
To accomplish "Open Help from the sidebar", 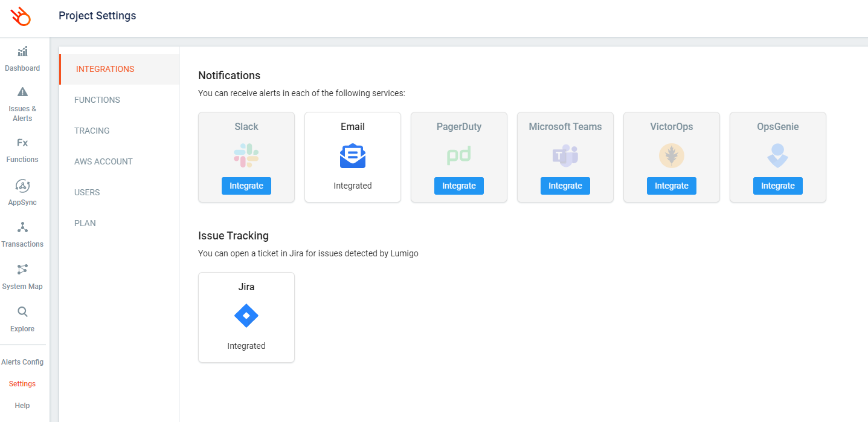I will [22, 406].
